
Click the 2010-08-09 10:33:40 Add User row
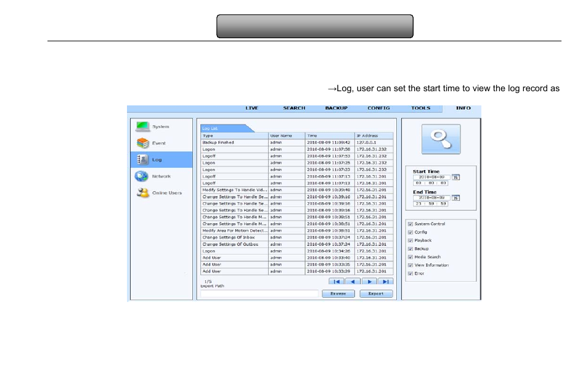[297, 258]
